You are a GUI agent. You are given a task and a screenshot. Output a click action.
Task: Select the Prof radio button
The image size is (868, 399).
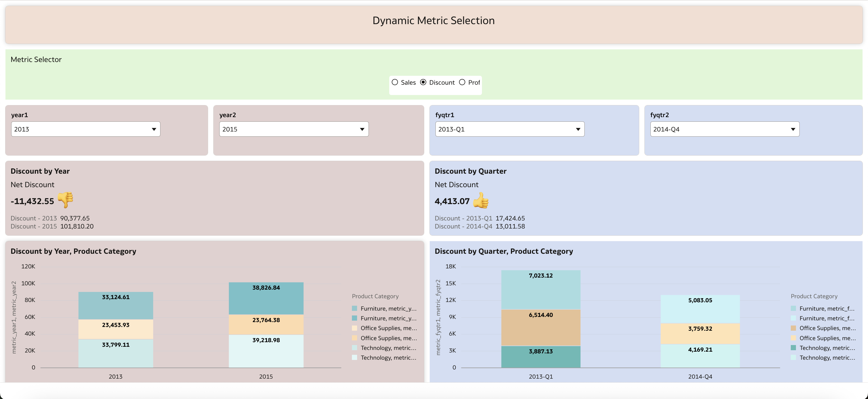point(462,82)
